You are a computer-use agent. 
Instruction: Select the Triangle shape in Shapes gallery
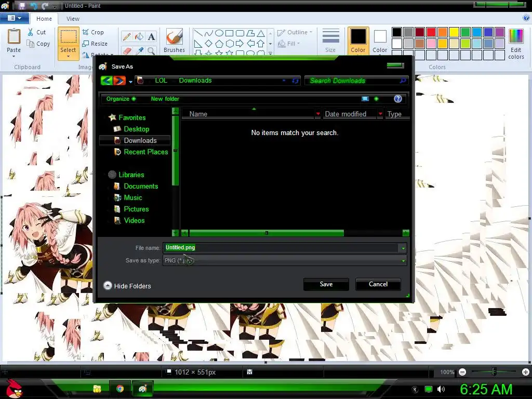261,33
